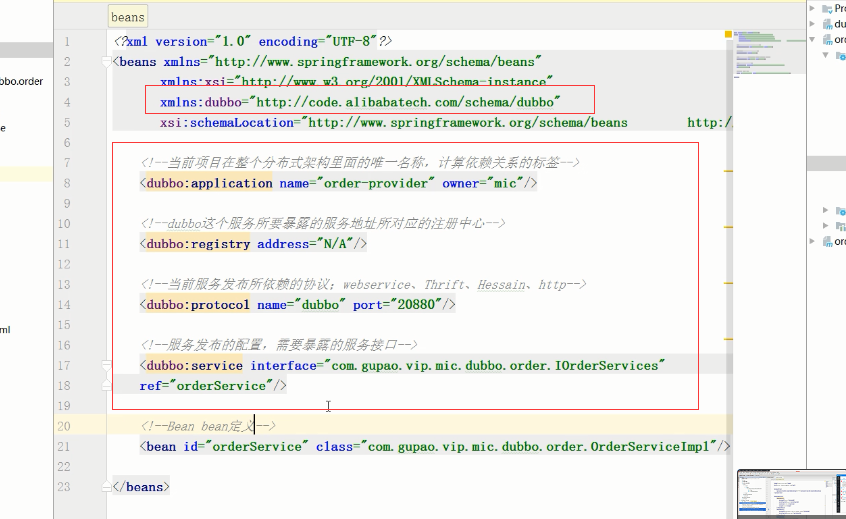
Task: Collapse the dubbo:service fold marker on line 17
Action: (x=106, y=366)
